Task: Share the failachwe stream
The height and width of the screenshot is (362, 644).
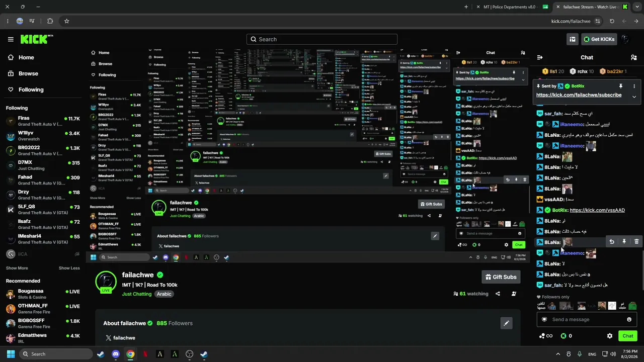Action: click(498, 294)
